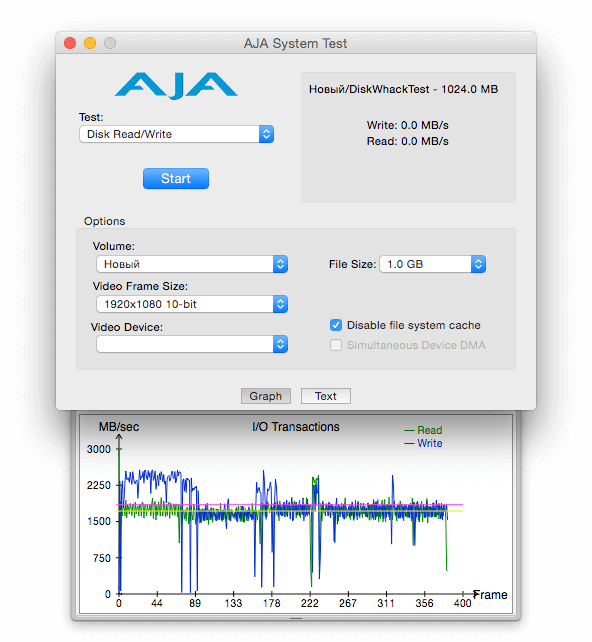The image size is (592, 642).
Task: Open the empty Video Device dropdown
Action: (192, 344)
